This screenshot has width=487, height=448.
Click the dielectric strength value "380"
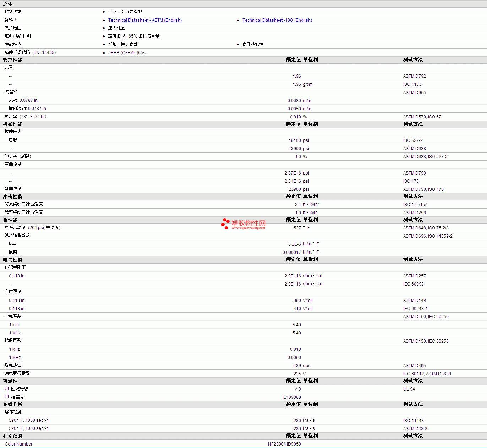(297, 300)
